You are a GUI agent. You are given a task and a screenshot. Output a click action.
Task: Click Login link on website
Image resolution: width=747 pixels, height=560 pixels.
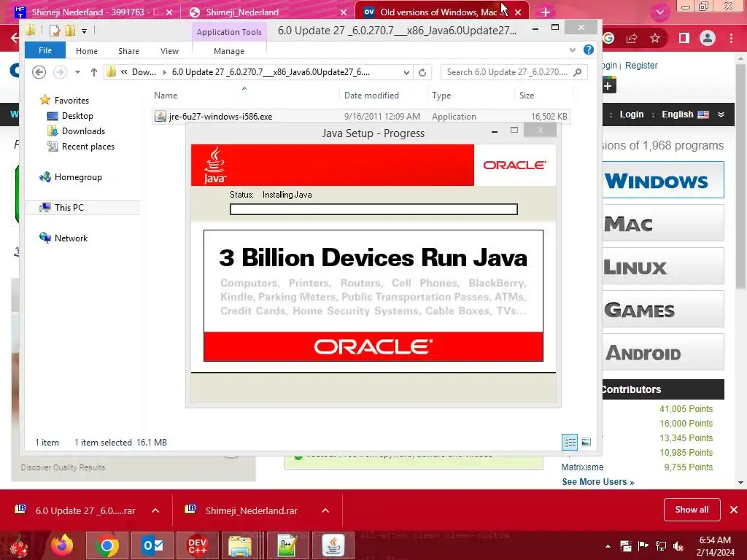click(632, 114)
